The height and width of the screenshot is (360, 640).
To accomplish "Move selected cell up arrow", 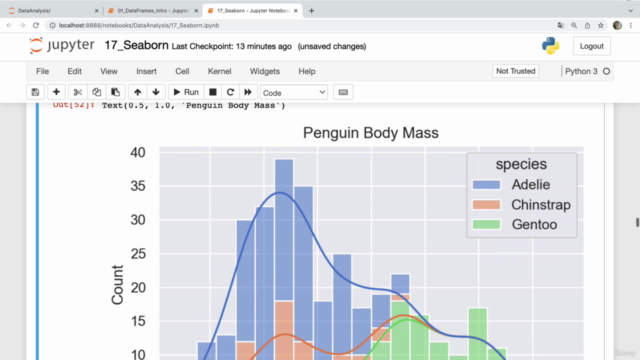I will pos(138,92).
